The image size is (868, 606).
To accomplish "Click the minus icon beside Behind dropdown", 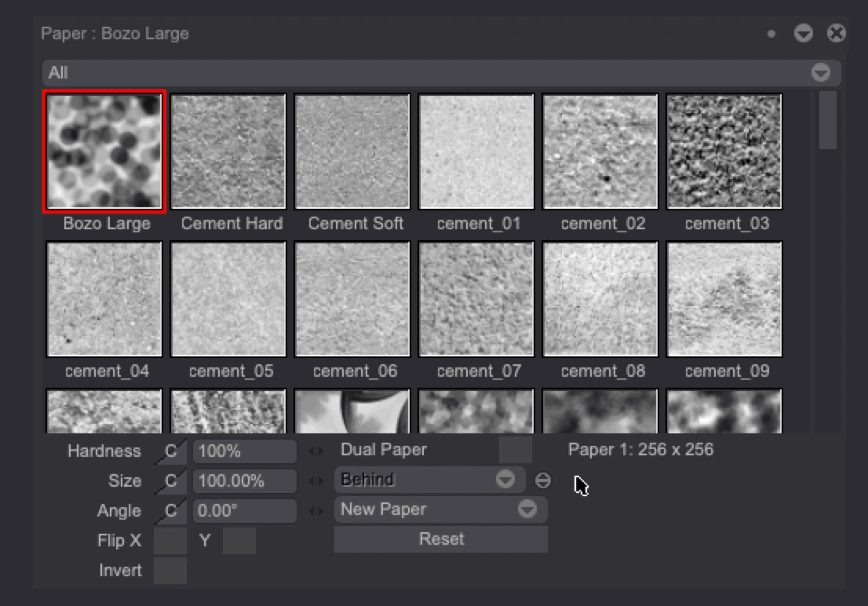I will click(543, 480).
